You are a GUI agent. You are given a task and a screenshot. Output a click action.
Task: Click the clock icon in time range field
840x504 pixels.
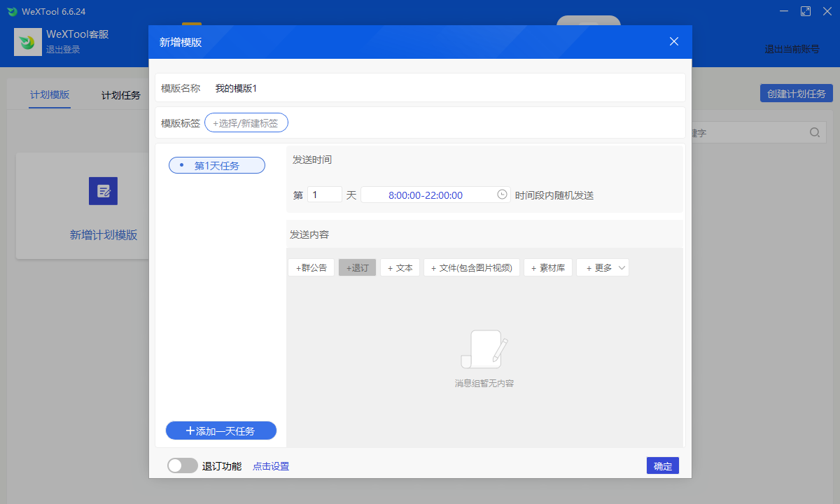click(x=502, y=195)
